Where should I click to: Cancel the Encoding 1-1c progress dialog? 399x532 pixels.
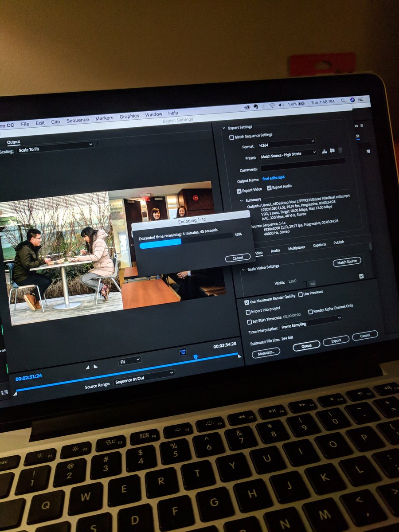click(x=238, y=258)
